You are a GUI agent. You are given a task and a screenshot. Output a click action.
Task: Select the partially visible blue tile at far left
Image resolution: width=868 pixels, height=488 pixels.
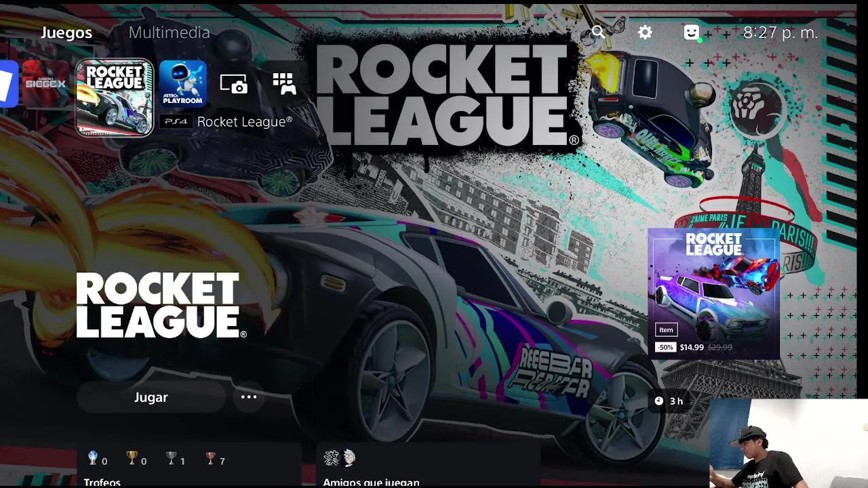[x=8, y=83]
